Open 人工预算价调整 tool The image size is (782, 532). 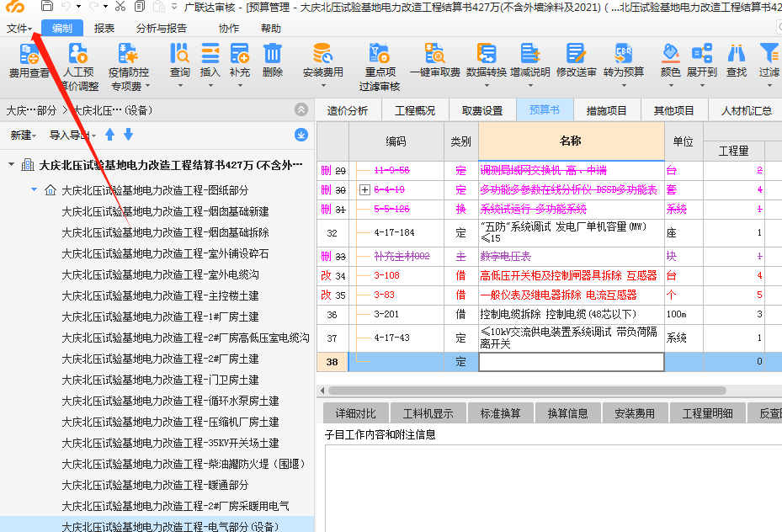click(78, 67)
